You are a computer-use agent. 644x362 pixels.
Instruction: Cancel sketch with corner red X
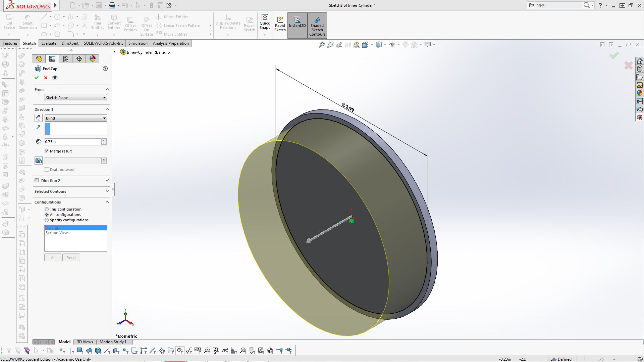(x=629, y=65)
